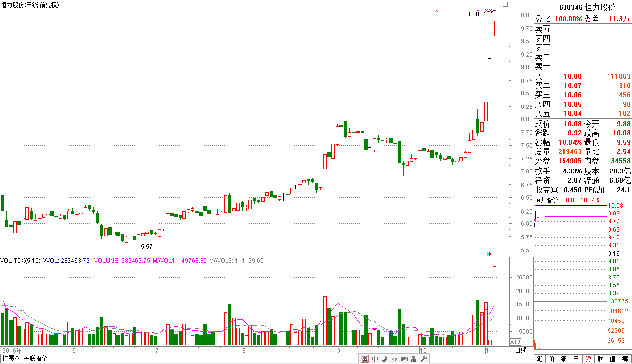
Task: Click the 买五 bid price 10.04
Action: tap(572, 113)
